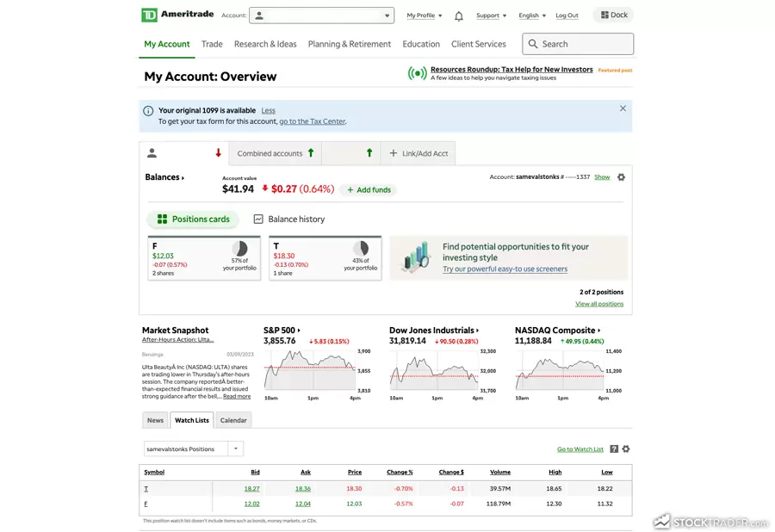Image resolution: width=775 pixels, height=532 pixels.
Task: Click the Add funds button
Action: coord(368,189)
